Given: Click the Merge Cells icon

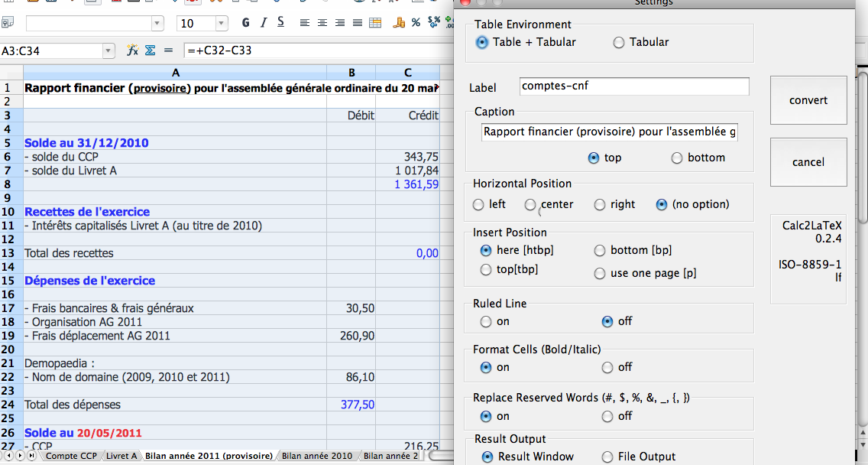Looking at the screenshot, I should click(377, 23).
